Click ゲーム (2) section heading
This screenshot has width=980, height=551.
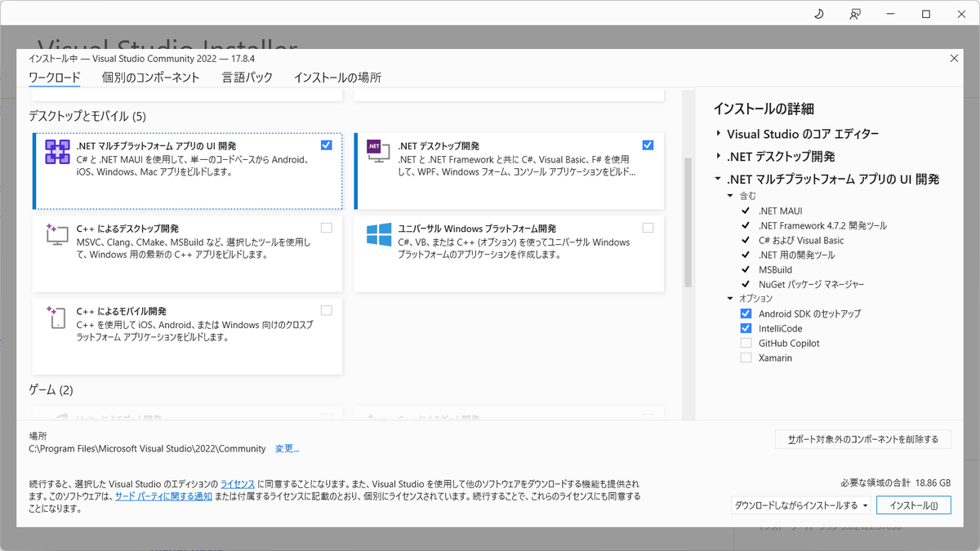pos(51,389)
